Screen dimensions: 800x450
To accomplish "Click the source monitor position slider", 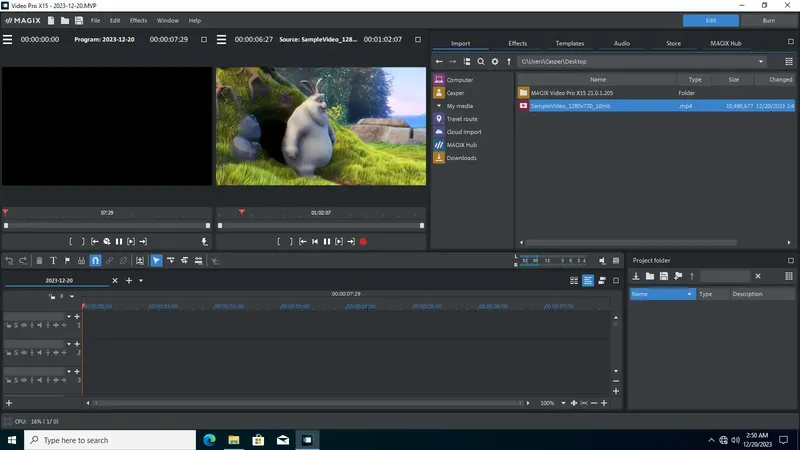I will point(320,225).
